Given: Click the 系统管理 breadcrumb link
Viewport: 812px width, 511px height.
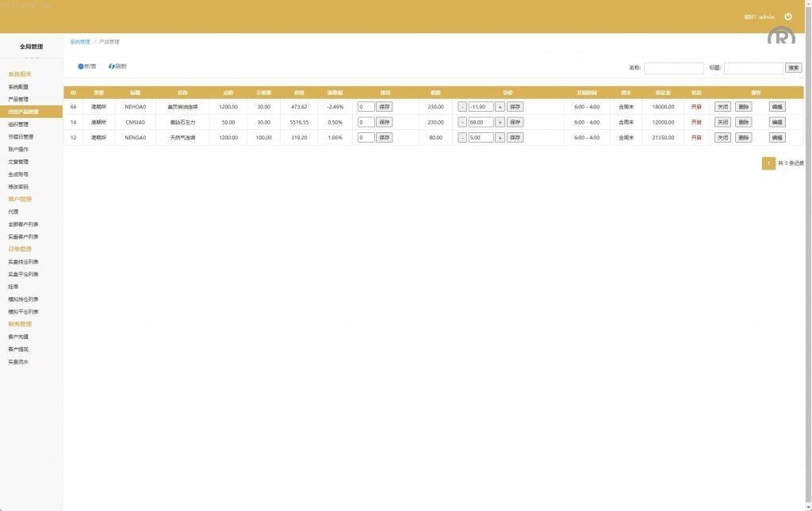Looking at the screenshot, I should click(79, 41).
